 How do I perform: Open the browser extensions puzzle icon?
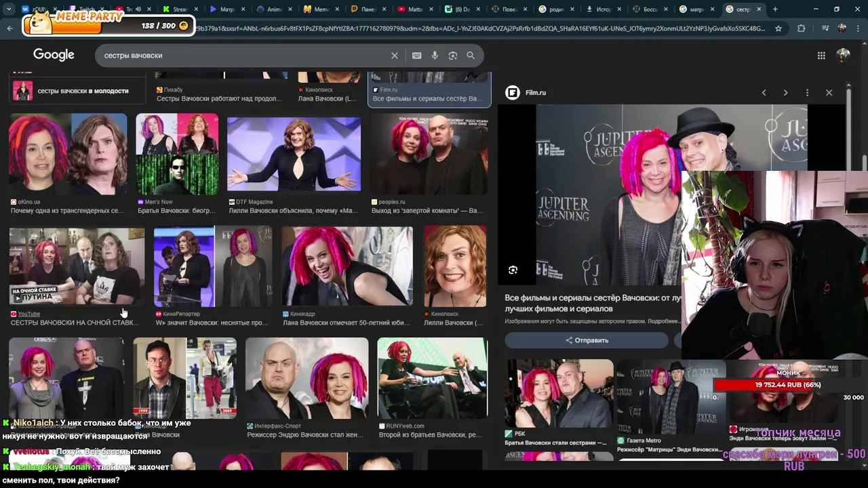click(x=802, y=28)
